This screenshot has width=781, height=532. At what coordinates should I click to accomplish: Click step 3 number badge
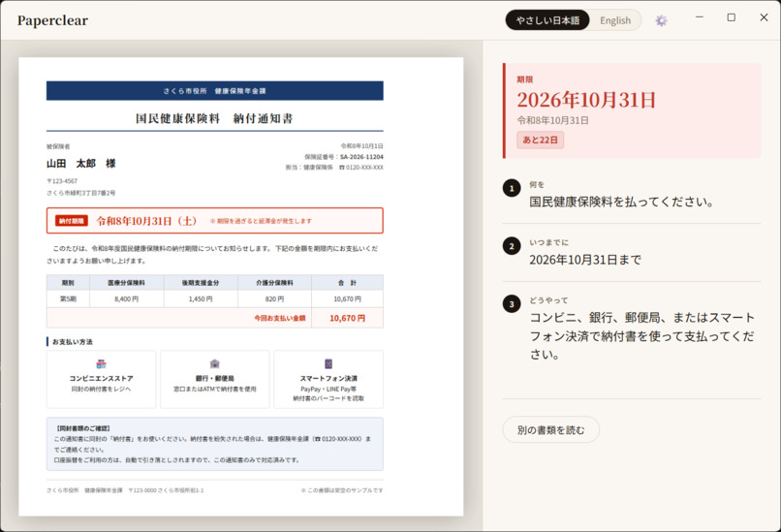512,304
